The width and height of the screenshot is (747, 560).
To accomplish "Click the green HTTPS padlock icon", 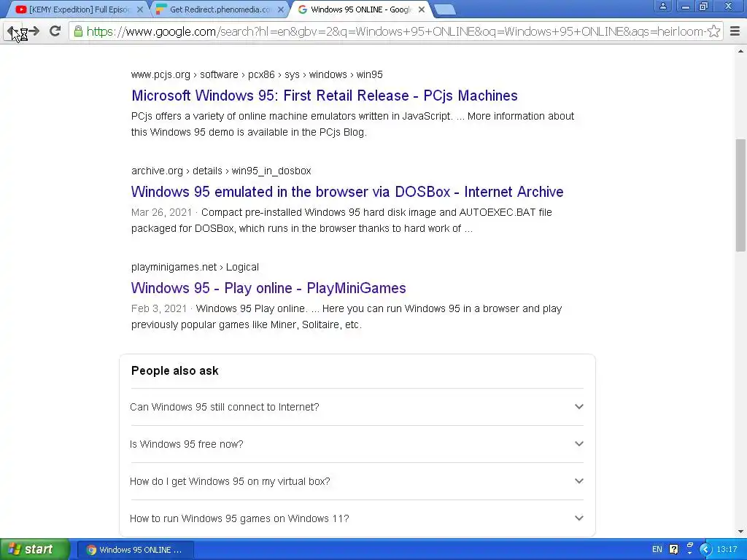I will tap(78, 31).
